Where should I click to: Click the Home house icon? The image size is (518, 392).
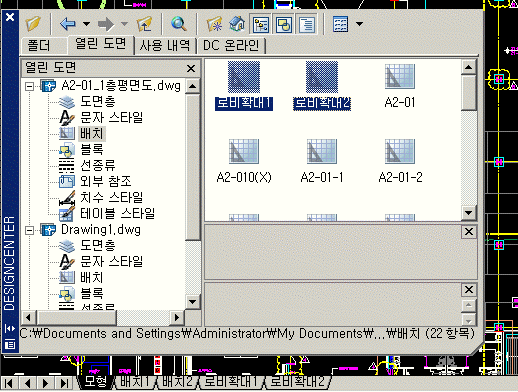pos(237,24)
